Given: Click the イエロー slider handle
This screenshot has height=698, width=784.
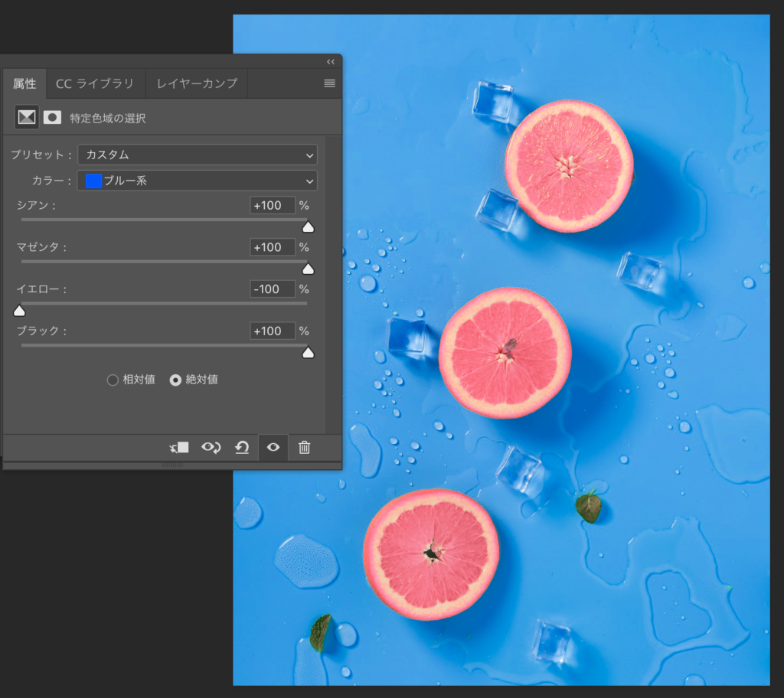Looking at the screenshot, I should click(x=19, y=310).
